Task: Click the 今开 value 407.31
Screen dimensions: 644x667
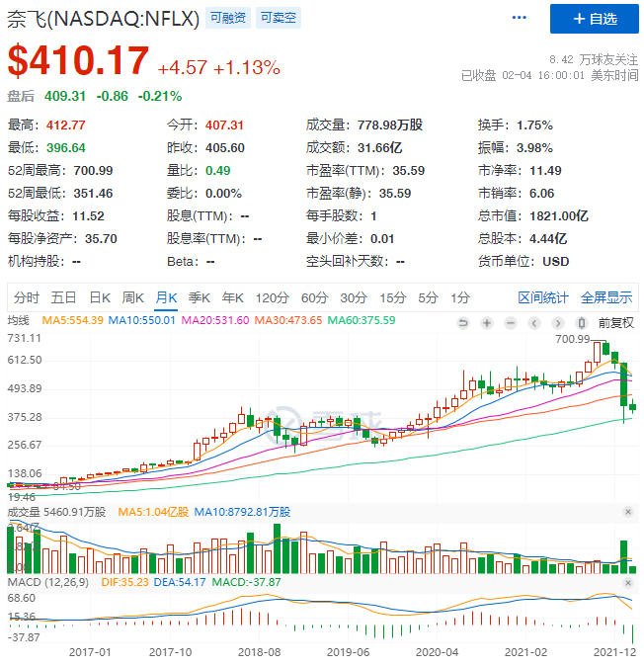Action: [x=224, y=125]
